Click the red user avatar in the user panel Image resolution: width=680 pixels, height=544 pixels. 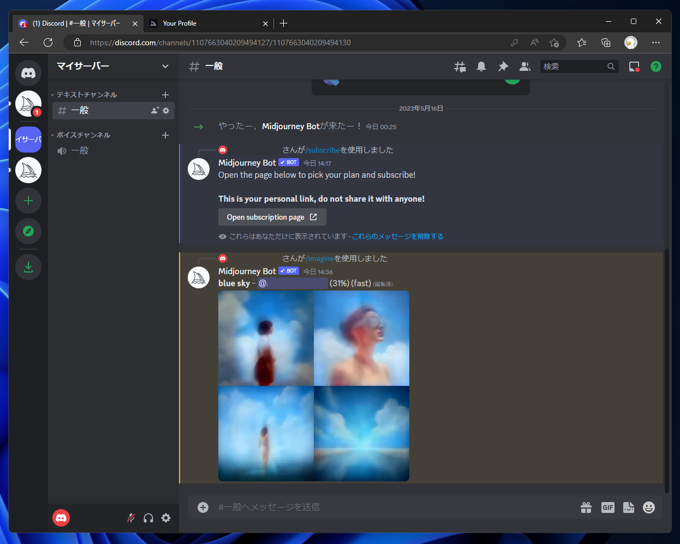coord(61,518)
